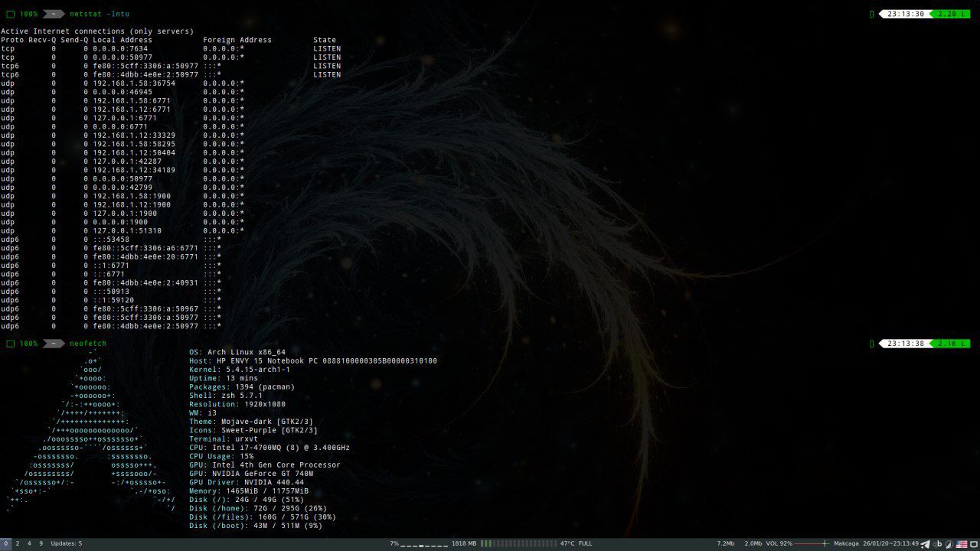Click the CPU history graph in the bar
The height and width of the screenshot is (551, 980).
coord(424,544)
